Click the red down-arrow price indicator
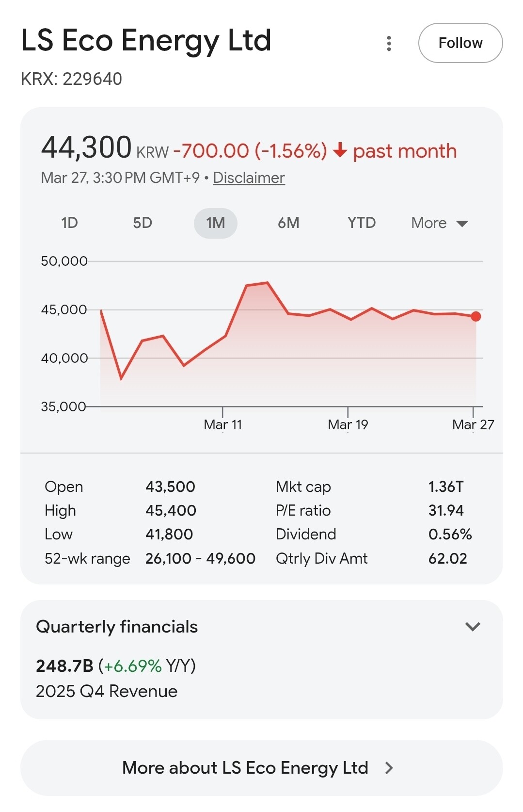523x812 pixels. (x=340, y=150)
